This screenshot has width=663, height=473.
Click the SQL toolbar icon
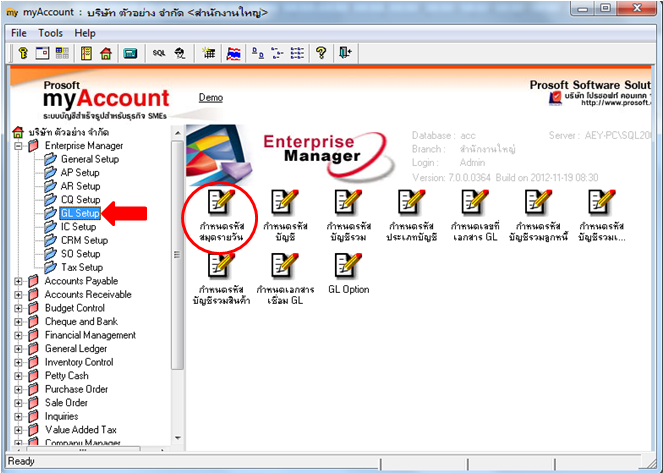coord(159,53)
